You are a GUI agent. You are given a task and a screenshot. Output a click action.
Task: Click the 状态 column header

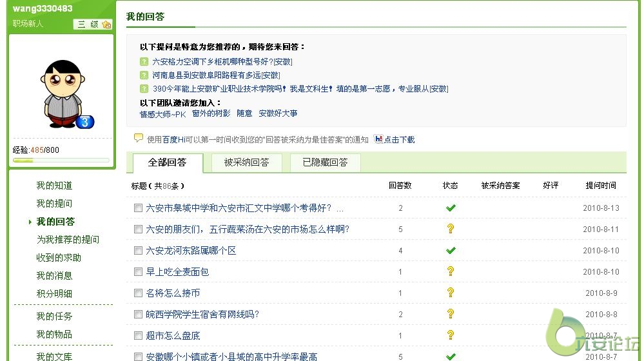[x=450, y=186]
